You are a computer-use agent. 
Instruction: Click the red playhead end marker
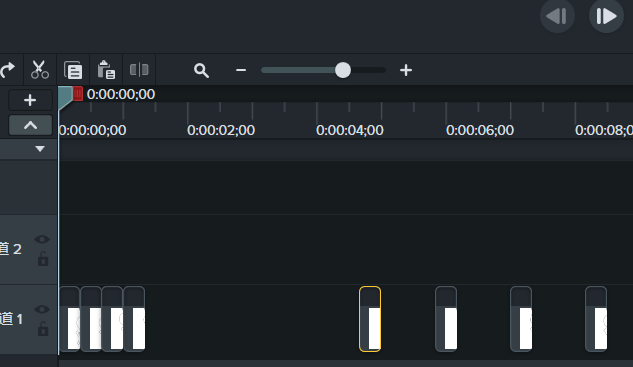pyautogui.click(x=78, y=94)
